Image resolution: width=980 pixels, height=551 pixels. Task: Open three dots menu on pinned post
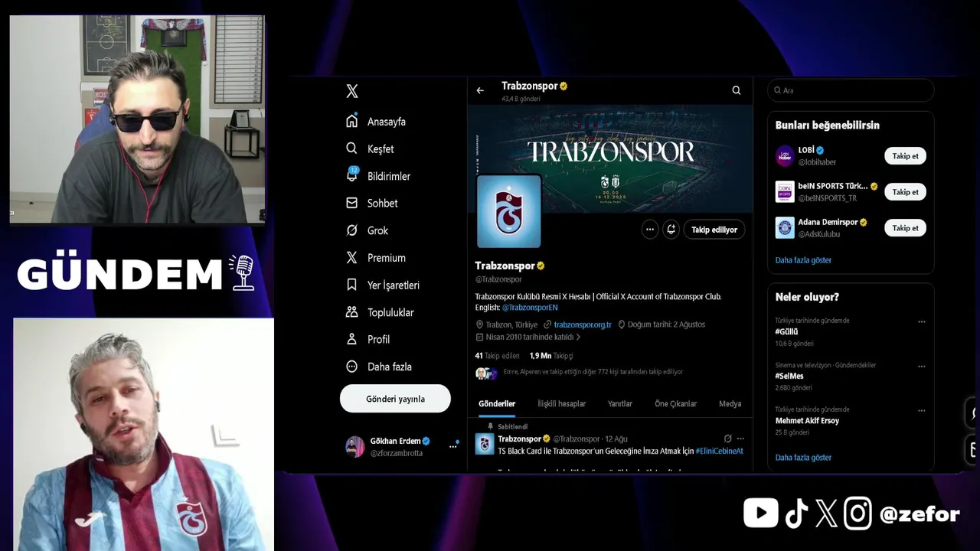(x=740, y=439)
